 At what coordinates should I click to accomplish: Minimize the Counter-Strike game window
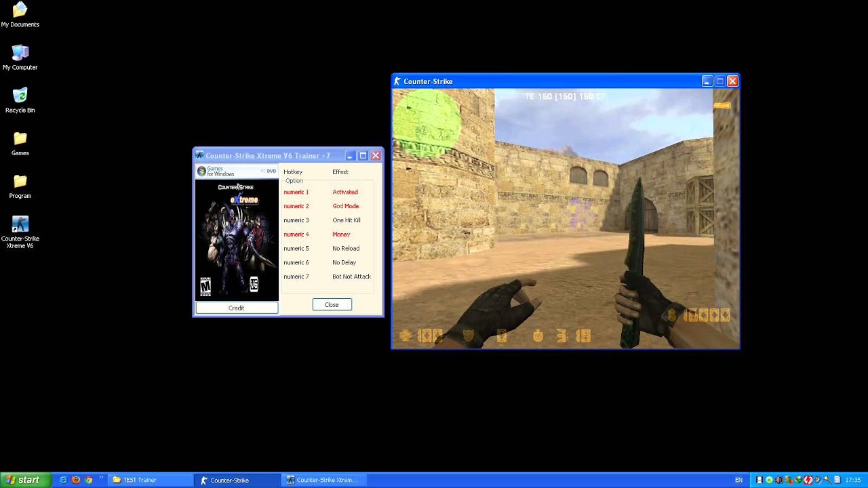tap(707, 81)
